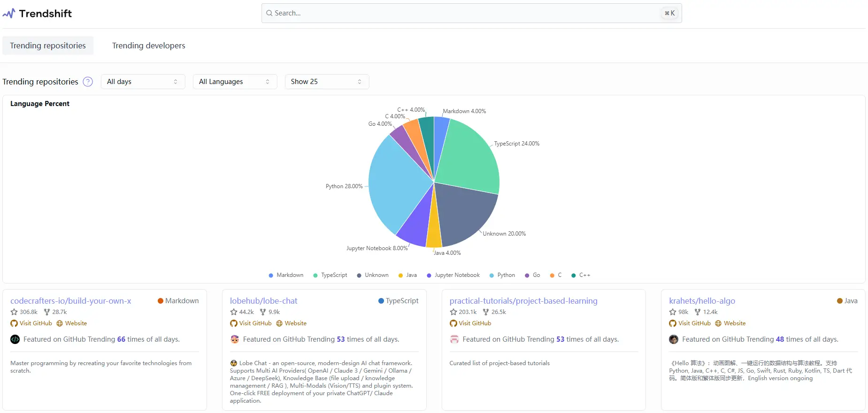Select the Trending repositories tab
Viewport: 868px width, 413px height.
coord(48,46)
